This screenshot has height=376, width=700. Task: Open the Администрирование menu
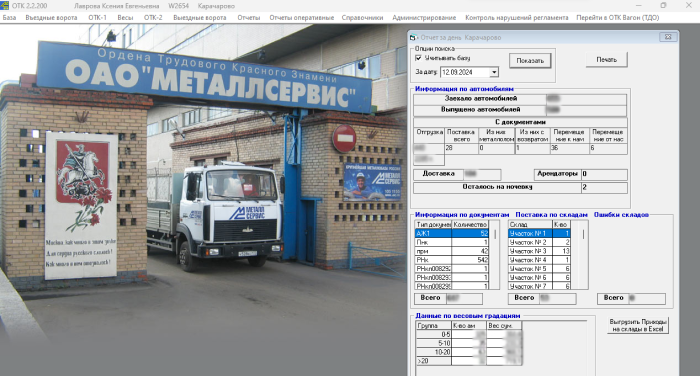[x=424, y=17]
